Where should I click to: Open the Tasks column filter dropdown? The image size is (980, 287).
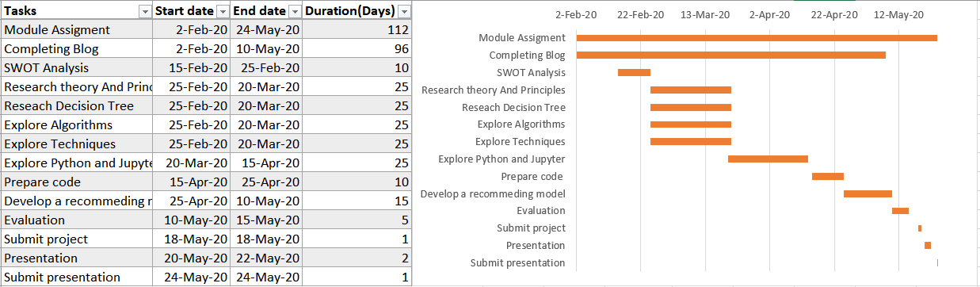tap(145, 12)
